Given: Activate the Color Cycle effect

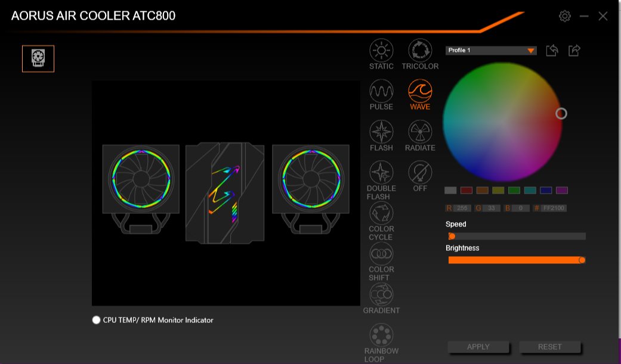Looking at the screenshot, I should click(x=381, y=213).
